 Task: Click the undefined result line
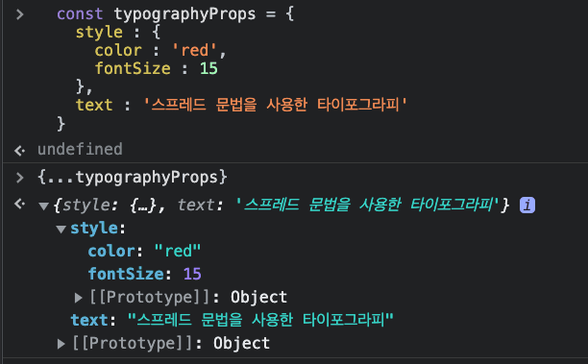pos(80,149)
